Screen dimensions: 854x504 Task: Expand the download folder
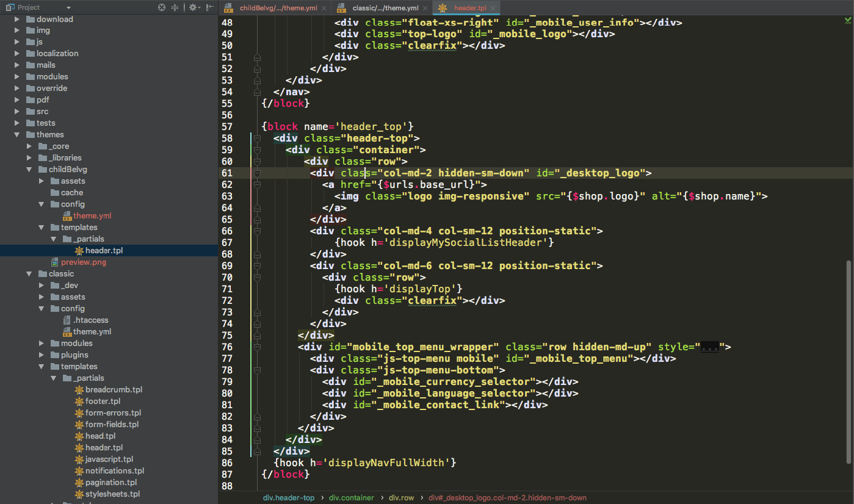pos(18,19)
